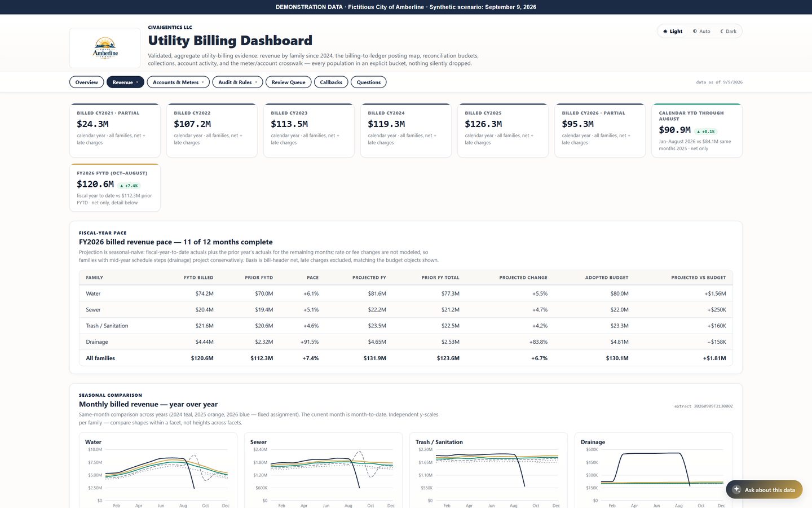Enable the Dark theme
This screenshot has height=508, width=812.
(x=728, y=32)
